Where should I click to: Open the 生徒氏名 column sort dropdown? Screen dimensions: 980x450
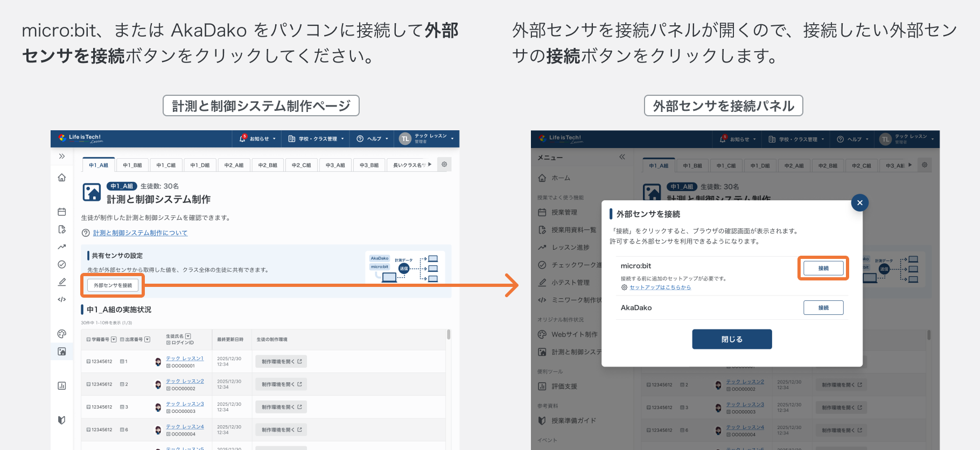188,336
